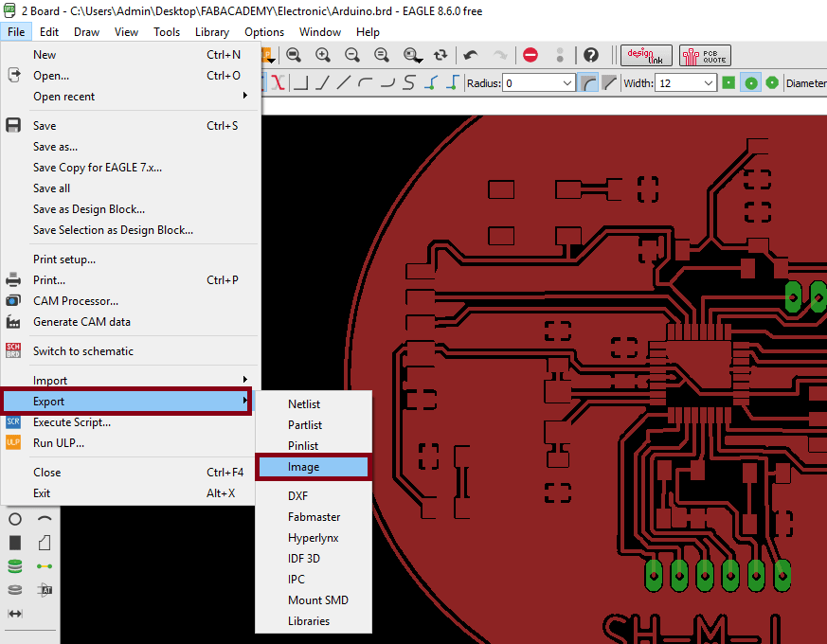Screen dimensions: 827x644
Task: Open the Zoom select dropdown arrow
Action: (x=419, y=61)
